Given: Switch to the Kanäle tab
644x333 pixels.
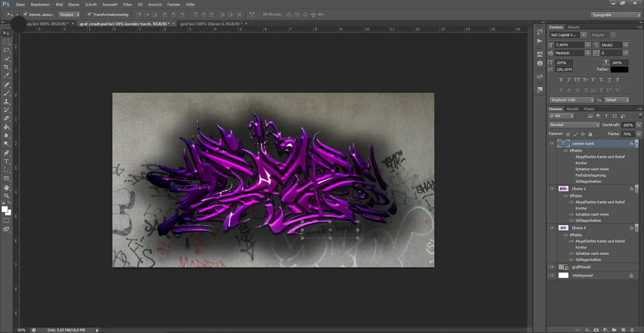Looking at the screenshot, I should (x=572, y=109).
